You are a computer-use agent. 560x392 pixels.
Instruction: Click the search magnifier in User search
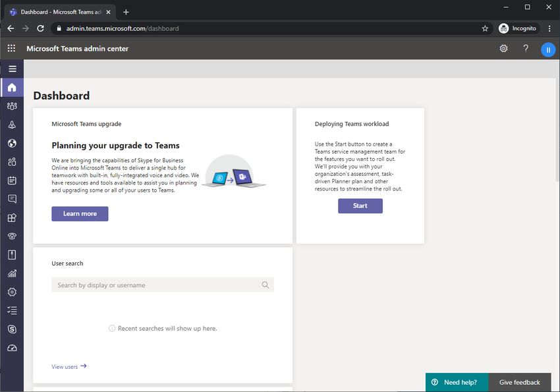pos(265,285)
